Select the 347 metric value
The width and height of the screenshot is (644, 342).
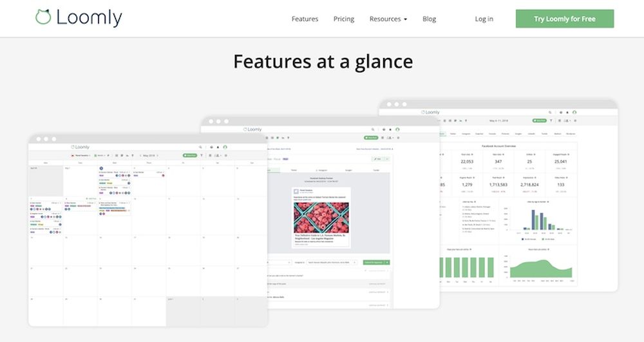coord(498,162)
